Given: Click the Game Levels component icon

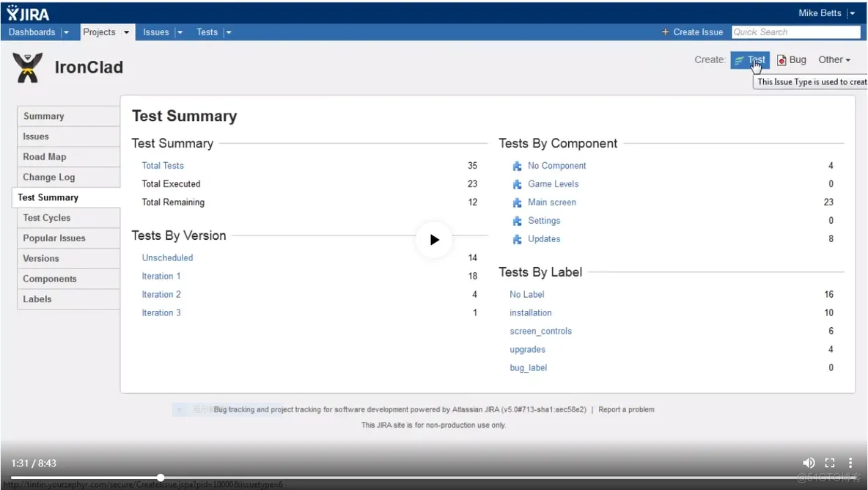Looking at the screenshot, I should click(x=517, y=184).
